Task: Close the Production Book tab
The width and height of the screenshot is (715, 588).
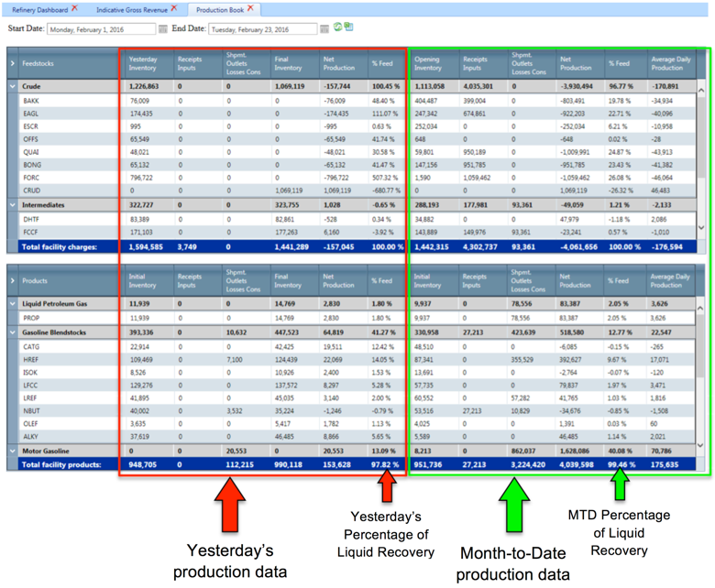Action: (x=250, y=8)
